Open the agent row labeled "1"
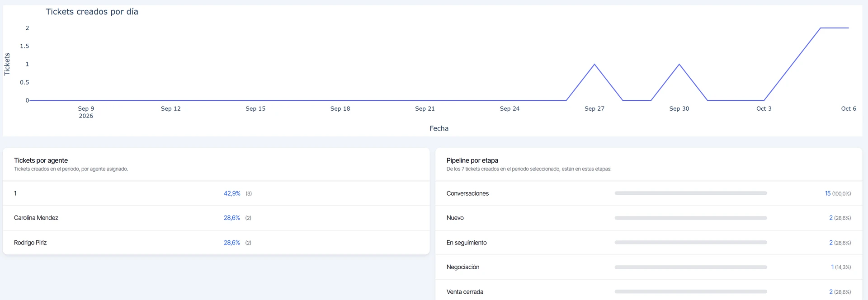This screenshot has height=300, width=868. pos(216,193)
